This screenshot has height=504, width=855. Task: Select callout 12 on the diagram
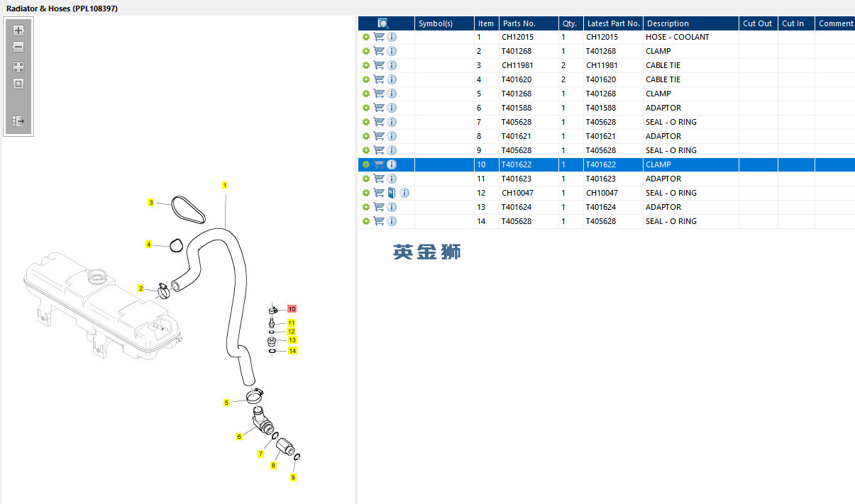click(292, 331)
